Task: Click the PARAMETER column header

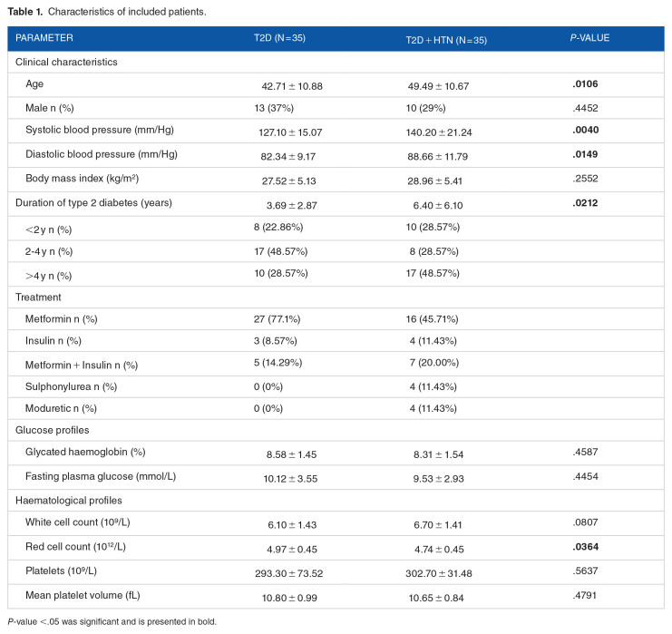Action: [x=44, y=38]
